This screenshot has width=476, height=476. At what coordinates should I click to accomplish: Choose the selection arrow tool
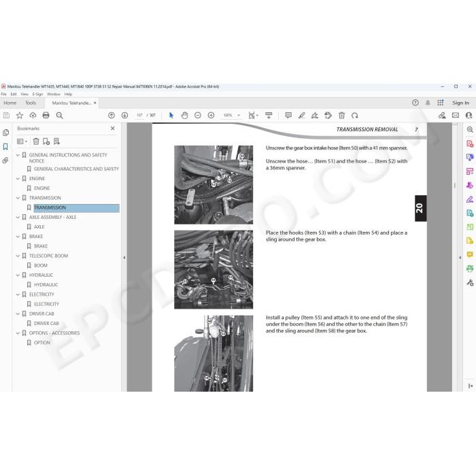pos(171,116)
